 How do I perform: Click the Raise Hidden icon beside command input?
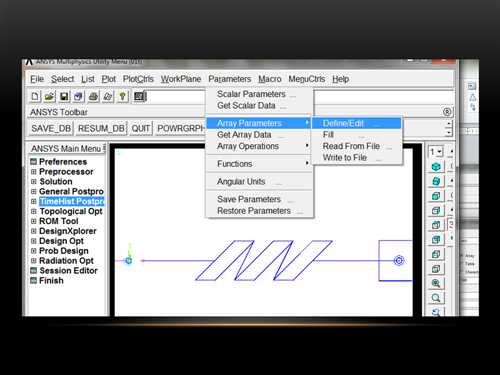coord(139,97)
